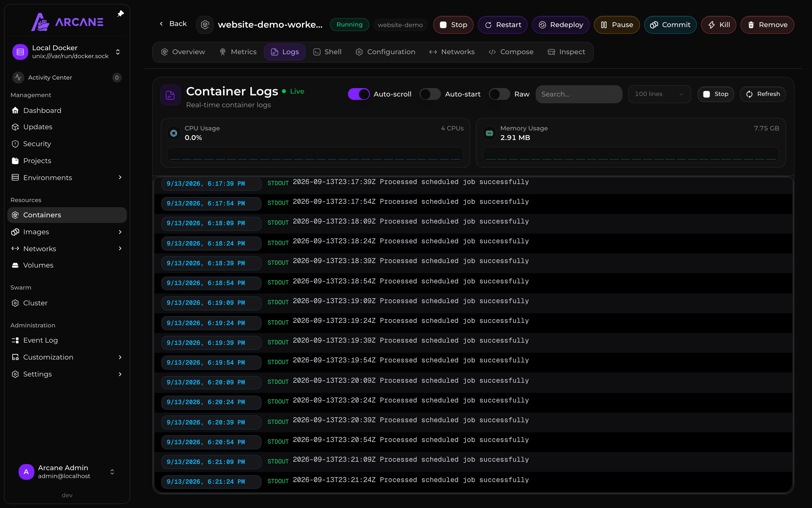Stop the log stream button
Viewport: 812px width, 508px height.
coord(716,95)
